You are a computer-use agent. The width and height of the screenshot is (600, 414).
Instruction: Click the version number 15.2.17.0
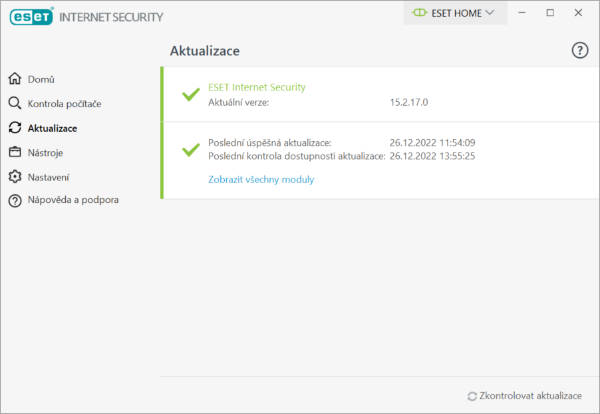point(409,102)
